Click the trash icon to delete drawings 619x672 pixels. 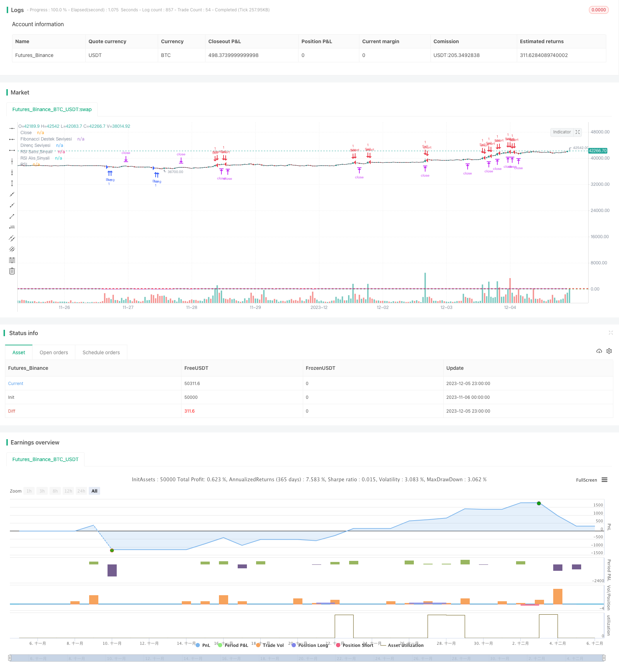pyautogui.click(x=12, y=271)
